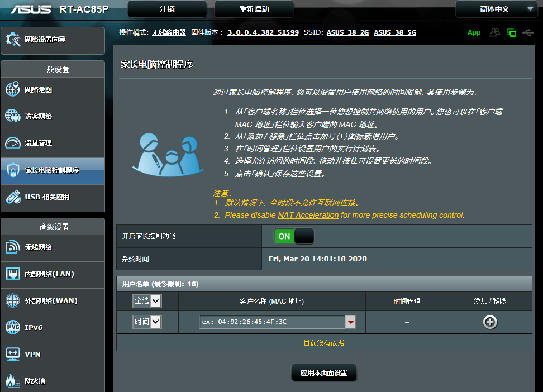Click the Guest Network icon

coord(13,116)
